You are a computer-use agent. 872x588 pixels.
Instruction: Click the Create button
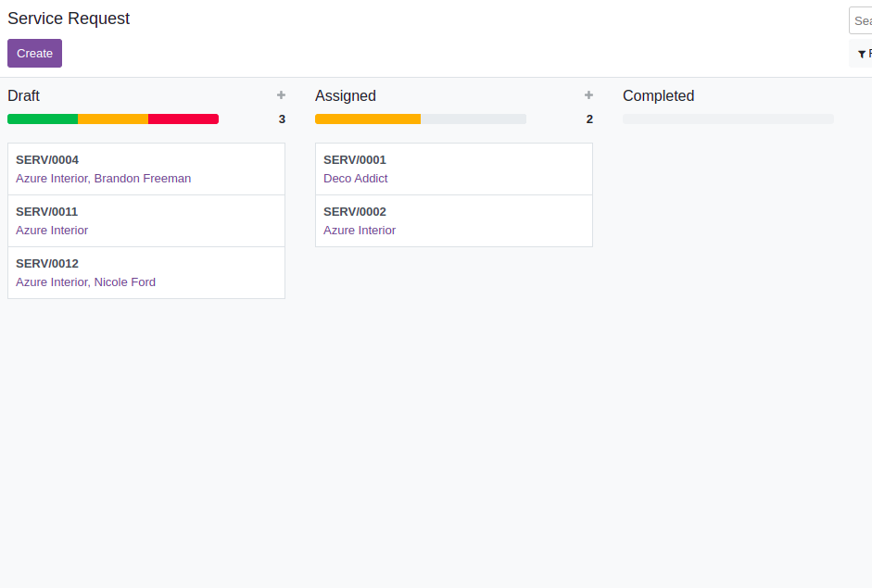(x=34, y=54)
